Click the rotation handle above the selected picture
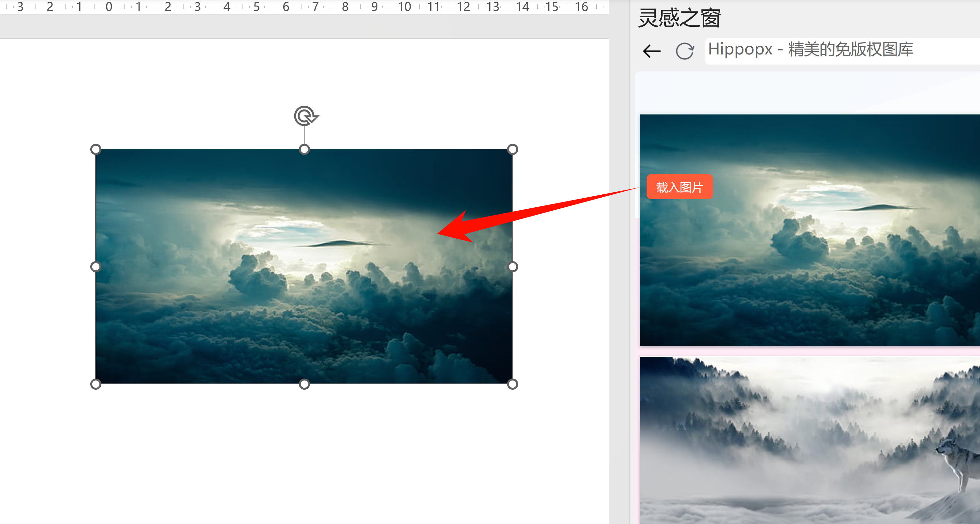This screenshot has width=980, height=524. [x=305, y=116]
